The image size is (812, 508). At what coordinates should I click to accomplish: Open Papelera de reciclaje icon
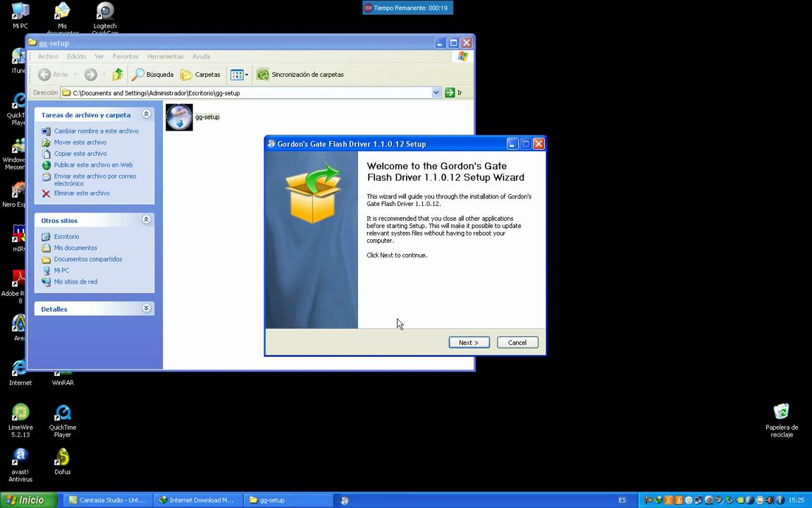coord(782,421)
